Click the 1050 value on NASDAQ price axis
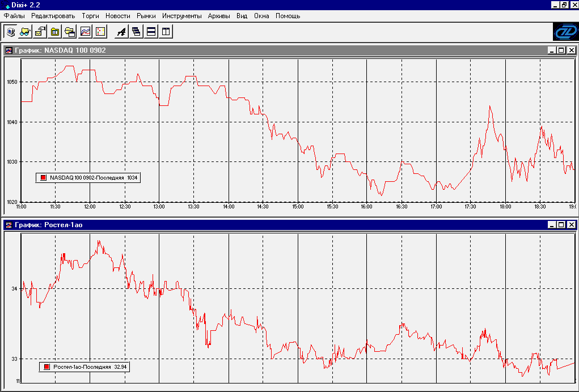 coord(12,82)
